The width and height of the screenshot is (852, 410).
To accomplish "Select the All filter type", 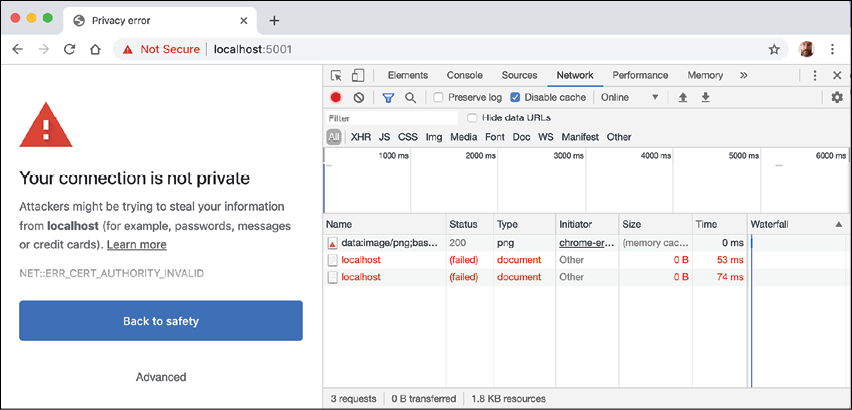I will 334,137.
